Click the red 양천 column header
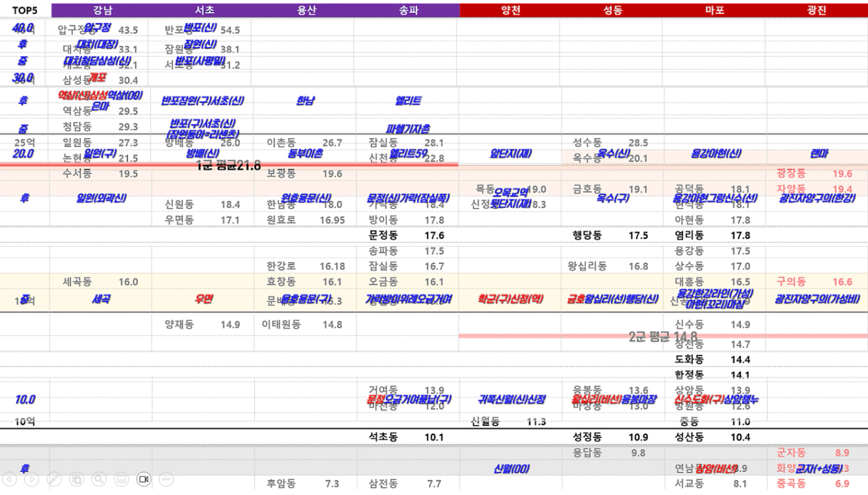This screenshot has width=868, height=495. (510, 10)
